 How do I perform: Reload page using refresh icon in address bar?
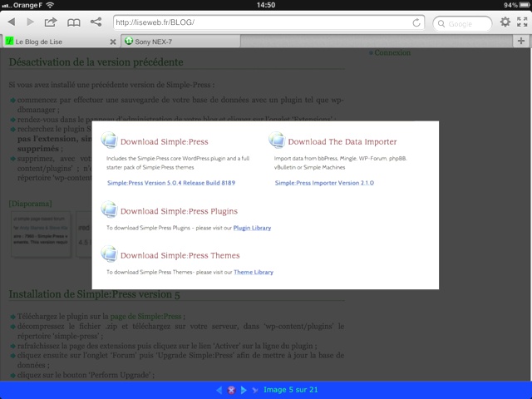tap(417, 22)
